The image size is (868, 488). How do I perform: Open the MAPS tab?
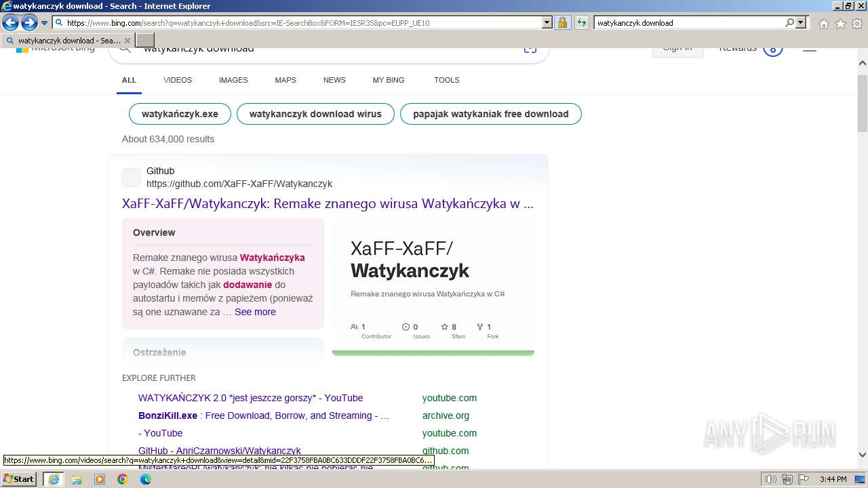(x=285, y=80)
